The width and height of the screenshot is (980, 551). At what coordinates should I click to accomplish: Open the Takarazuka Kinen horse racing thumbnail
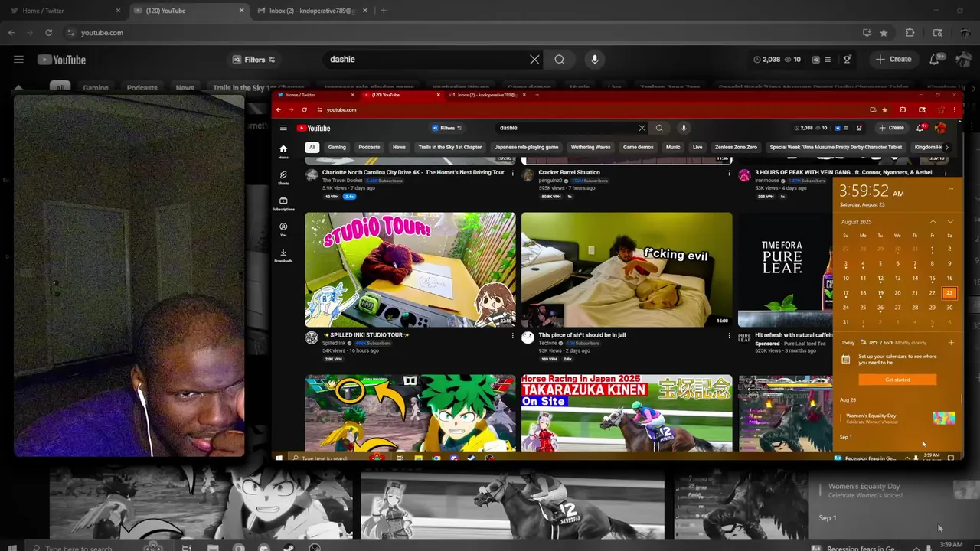(626, 412)
